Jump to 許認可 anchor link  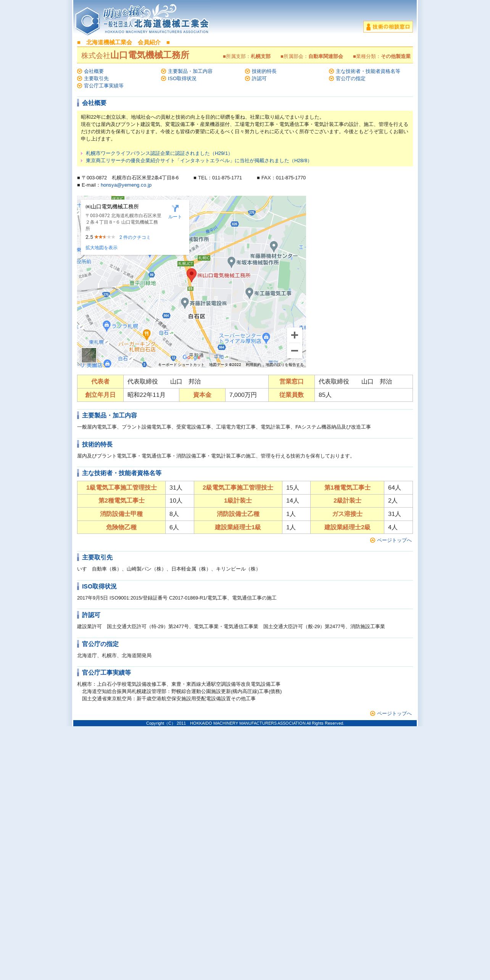(259, 79)
